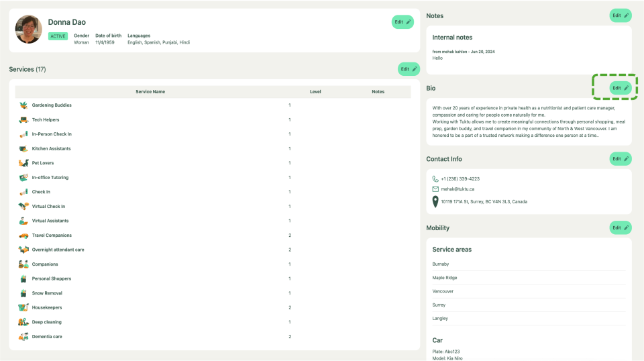Click the +1 (236) 339-4223 phone number

(460, 178)
